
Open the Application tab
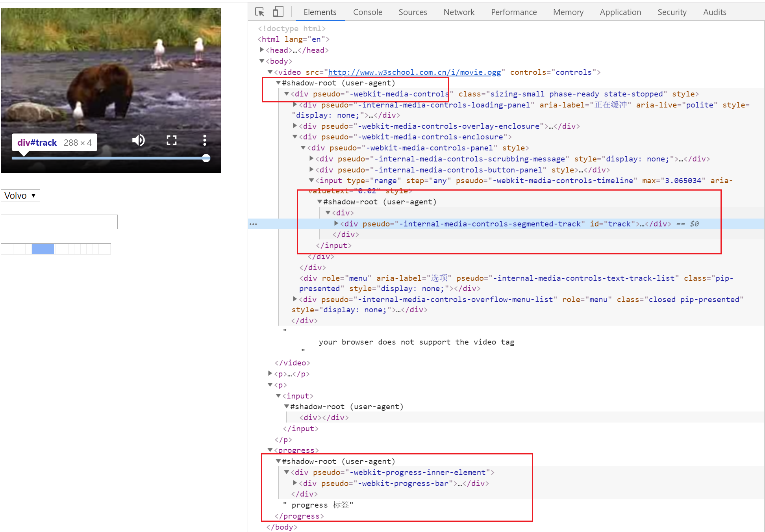(x=620, y=12)
